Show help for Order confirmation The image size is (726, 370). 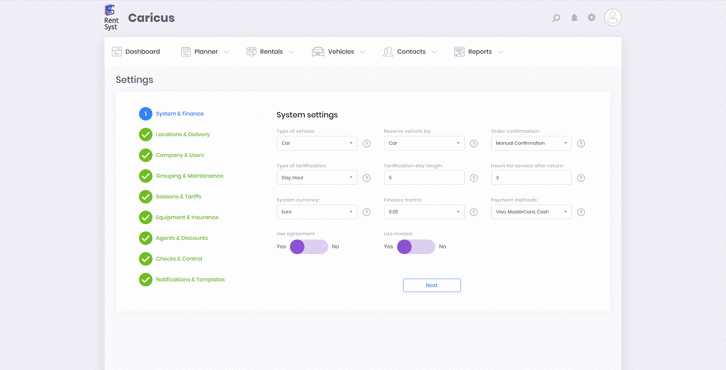click(x=581, y=144)
